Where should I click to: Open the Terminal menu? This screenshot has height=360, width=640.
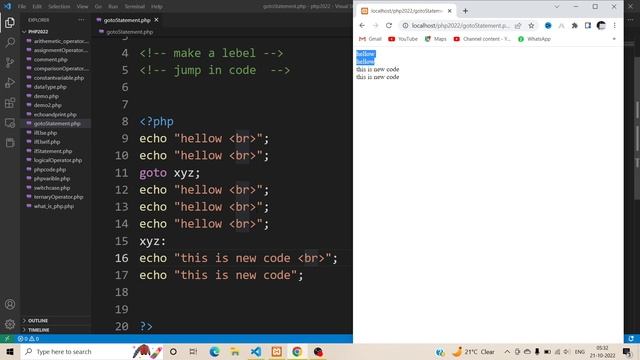tap(134, 7)
